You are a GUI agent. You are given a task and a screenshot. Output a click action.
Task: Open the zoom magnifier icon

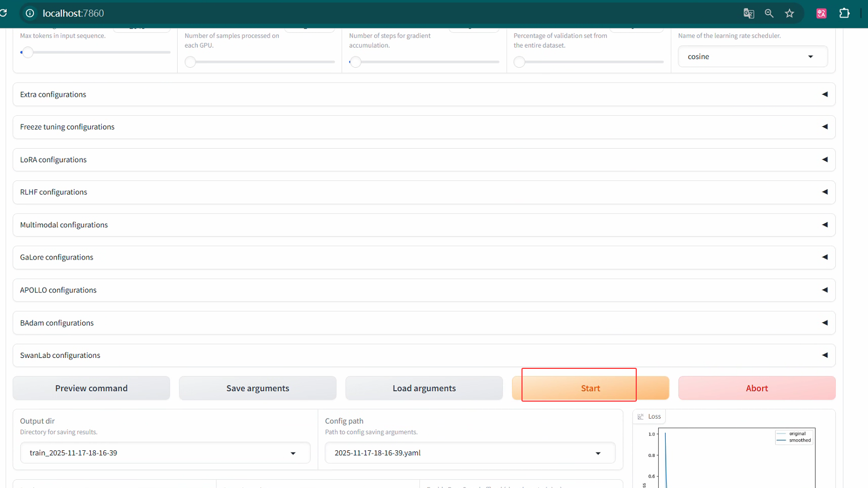[769, 13]
